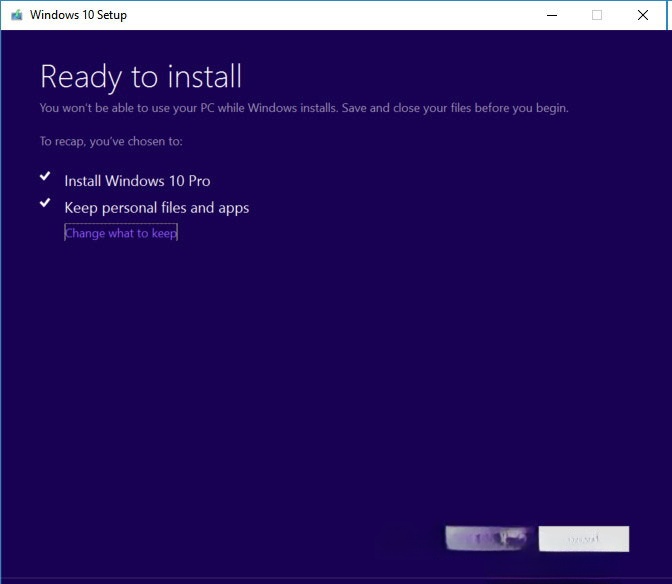Click the "Windows 10 Setup" window title

78,15
